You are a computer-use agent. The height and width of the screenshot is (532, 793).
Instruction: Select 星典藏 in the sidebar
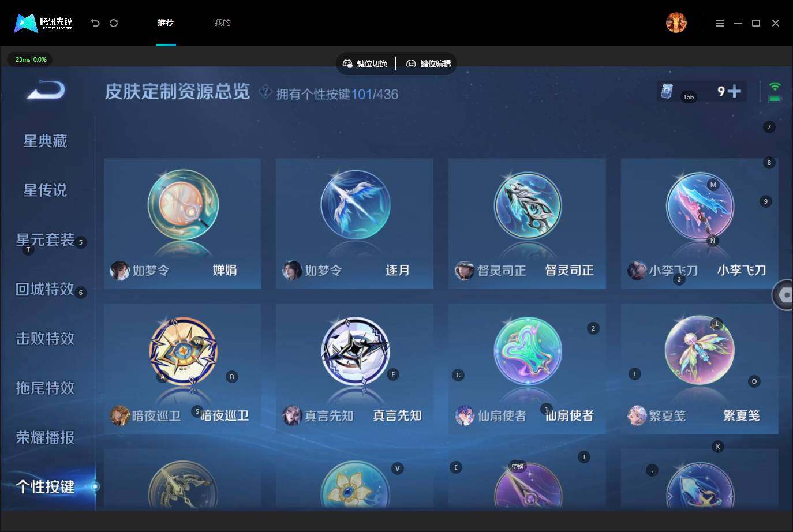point(45,141)
